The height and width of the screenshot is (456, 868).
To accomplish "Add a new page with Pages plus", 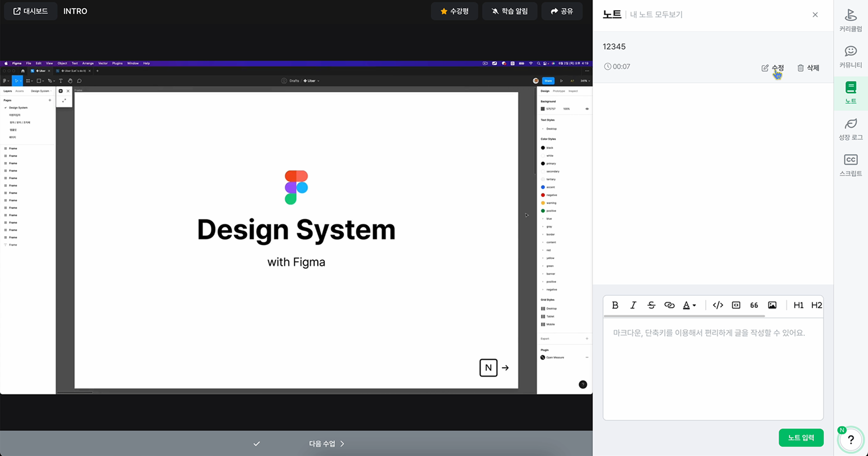I will [x=50, y=100].
